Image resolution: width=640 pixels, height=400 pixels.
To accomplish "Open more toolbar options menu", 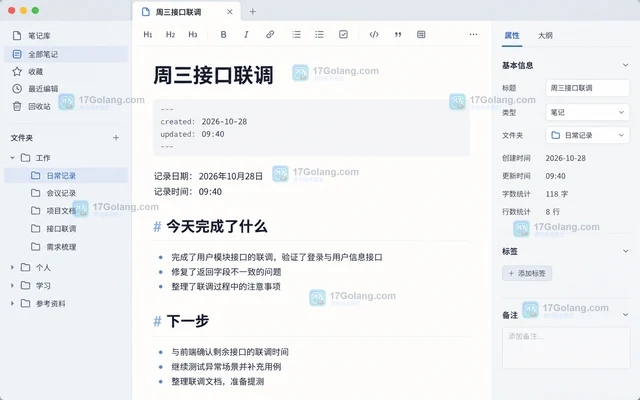I will click(473, 35).
